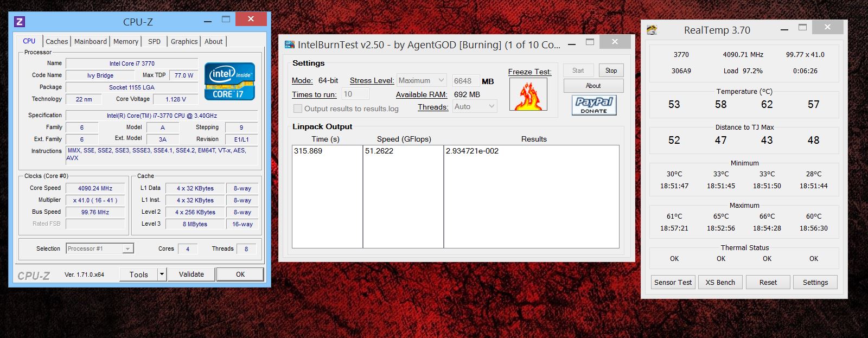The height and width of the screenshot is (338, 868).
Task: Click the IntelBurnTest title bar icon
Action: point(290,45)
